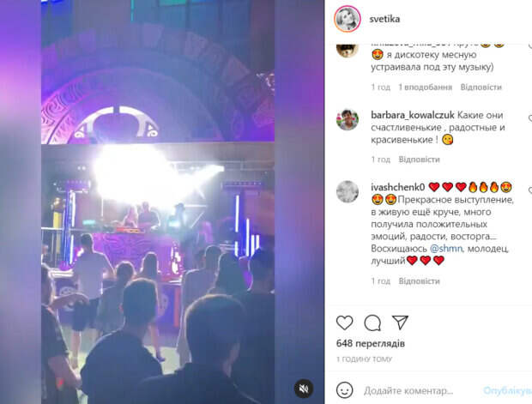The image size is (532, 404).
Task: Reply to barbara_kowalczuk's comment via Відповісти
Action: point(419,159)
